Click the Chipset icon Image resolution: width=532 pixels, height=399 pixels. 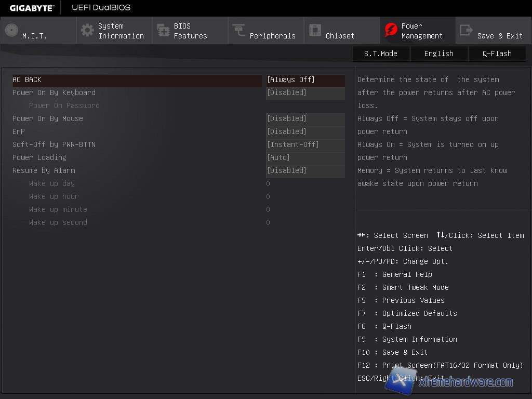pos(315,30)
